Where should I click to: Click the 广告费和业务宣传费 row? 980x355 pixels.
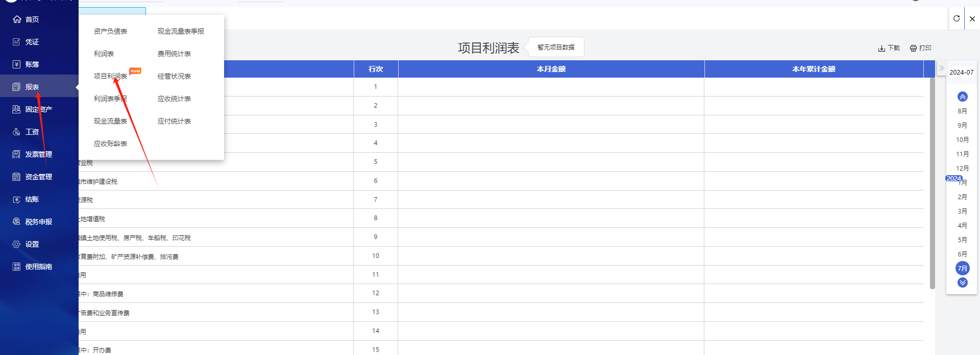click(x=501, y=313)
